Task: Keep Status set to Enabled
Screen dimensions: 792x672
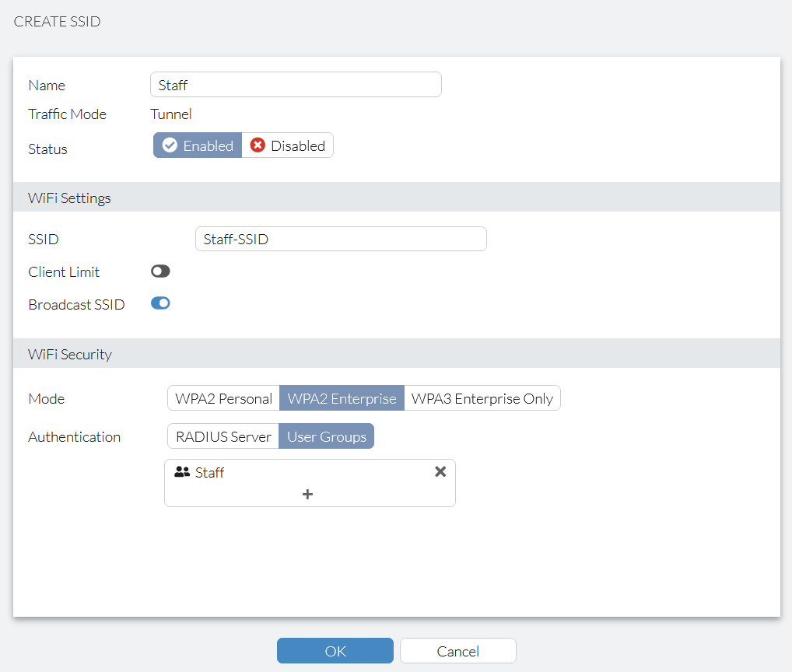Action: pos(197,145)
